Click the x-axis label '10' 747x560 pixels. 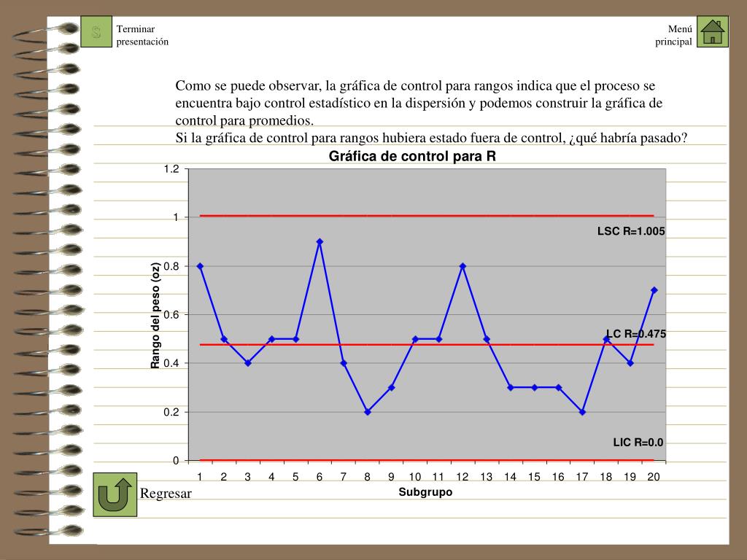click(x=415, y=477)
